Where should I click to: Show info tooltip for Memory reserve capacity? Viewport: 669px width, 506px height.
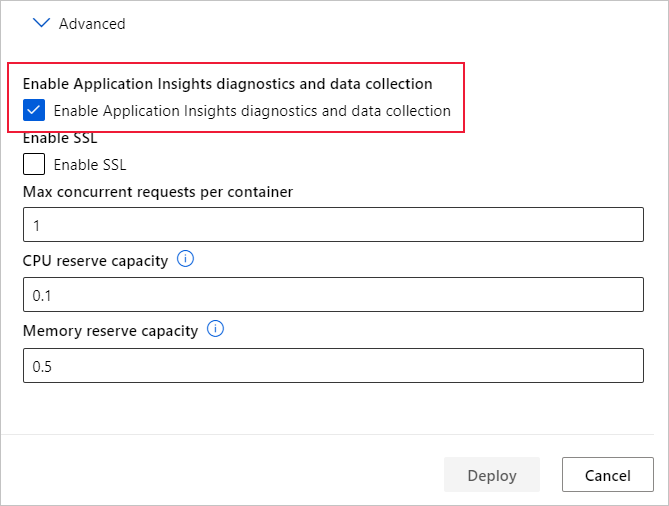(x=215, y=328)
